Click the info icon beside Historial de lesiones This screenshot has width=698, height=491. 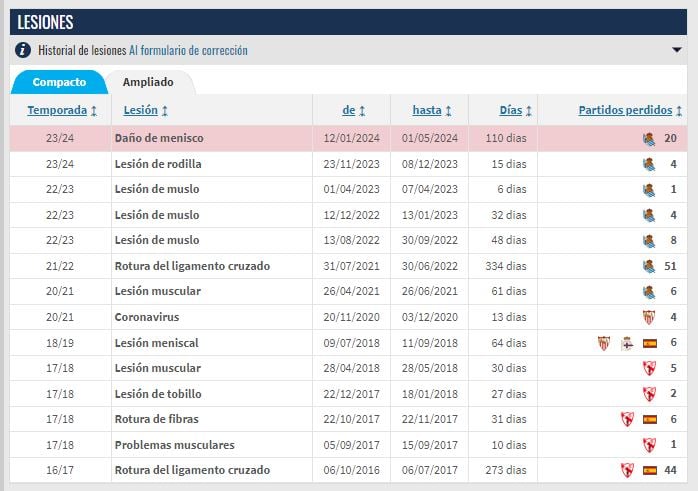[x=23, y=50]
